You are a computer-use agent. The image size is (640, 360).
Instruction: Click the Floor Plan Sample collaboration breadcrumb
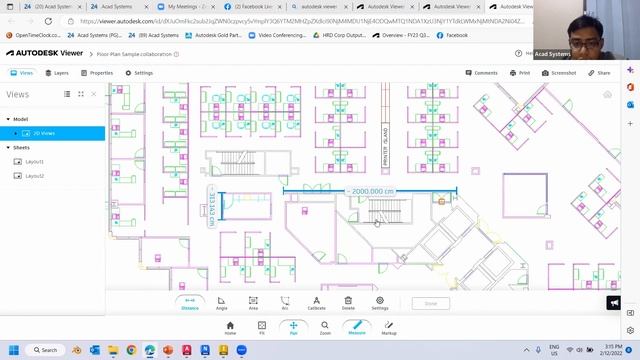pos(134,54)
